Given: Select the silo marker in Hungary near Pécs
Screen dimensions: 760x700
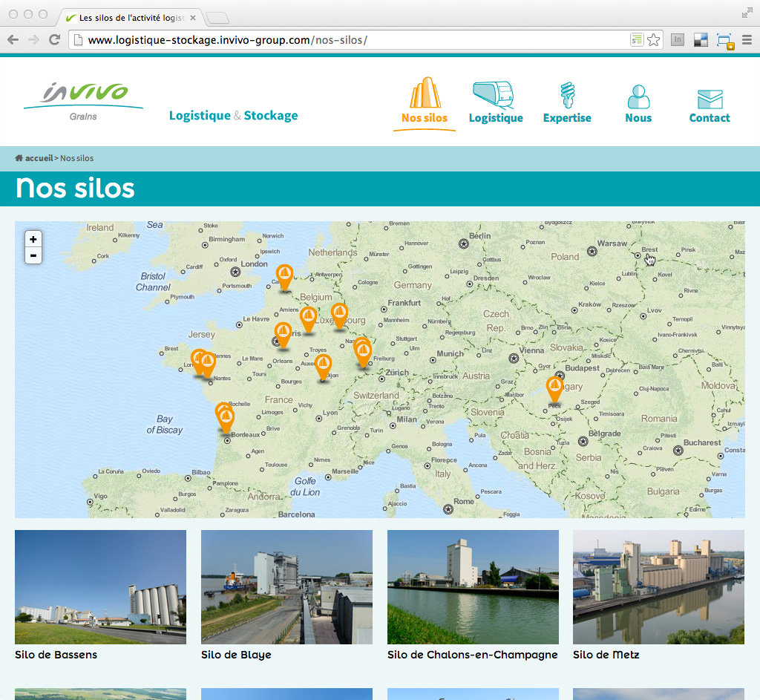Looking at the screenshot, I should (554, 389).
